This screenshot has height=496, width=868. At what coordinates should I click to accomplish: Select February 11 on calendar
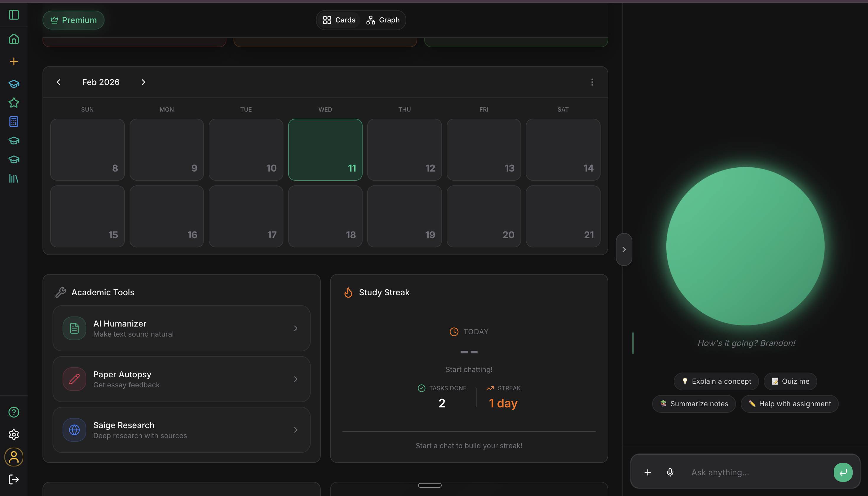tap(325, 150)
